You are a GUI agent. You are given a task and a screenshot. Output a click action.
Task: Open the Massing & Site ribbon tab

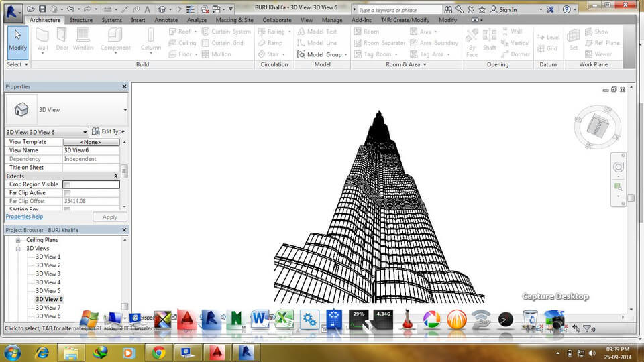pos(235,20)
